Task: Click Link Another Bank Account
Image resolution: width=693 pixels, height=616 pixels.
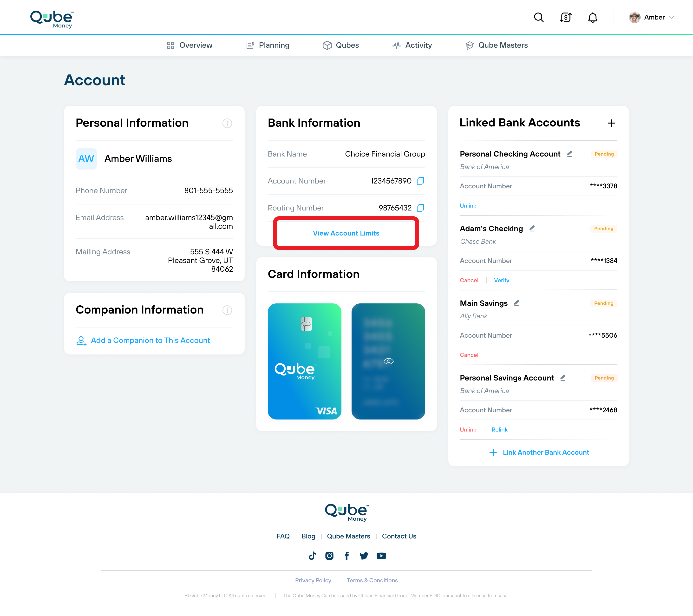Action: click(539, 452)
